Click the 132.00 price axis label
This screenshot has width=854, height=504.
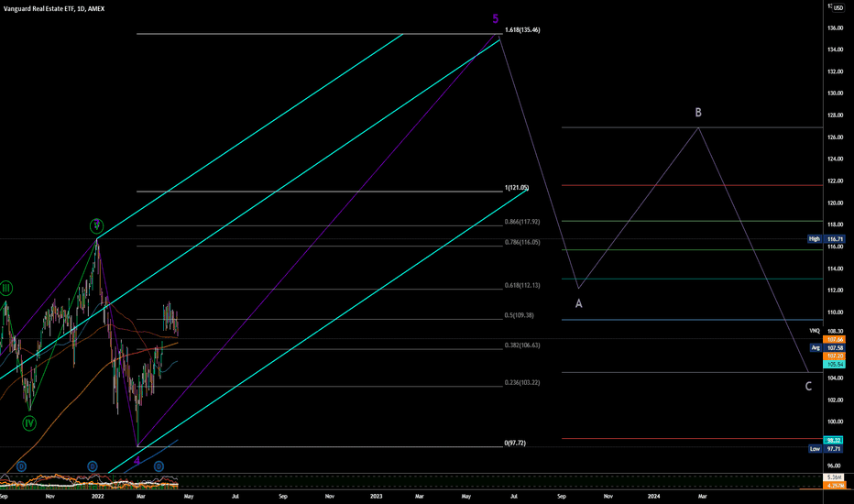point(835,71)
